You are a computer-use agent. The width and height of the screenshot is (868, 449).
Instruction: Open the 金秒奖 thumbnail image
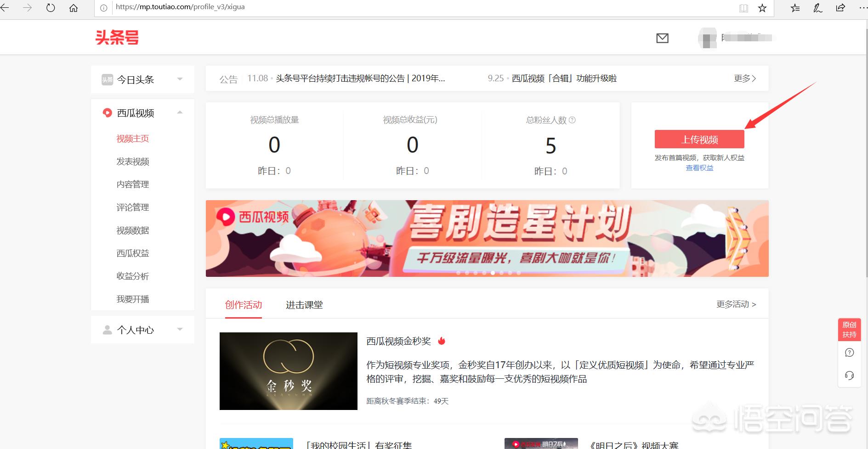point(289,371)
